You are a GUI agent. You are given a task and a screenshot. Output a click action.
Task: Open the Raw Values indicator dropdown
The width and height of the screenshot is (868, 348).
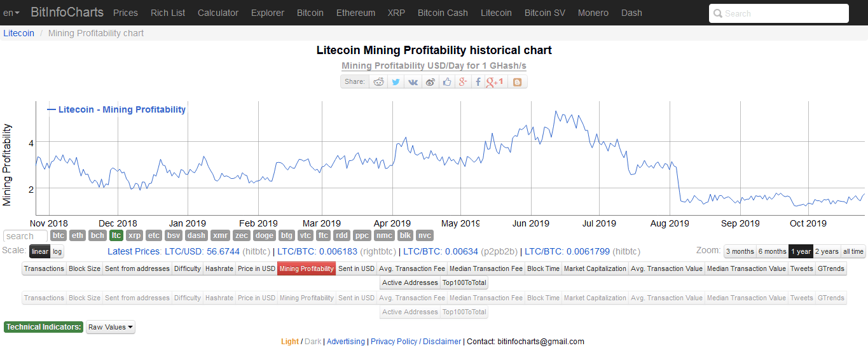click(x=111, y=327)
